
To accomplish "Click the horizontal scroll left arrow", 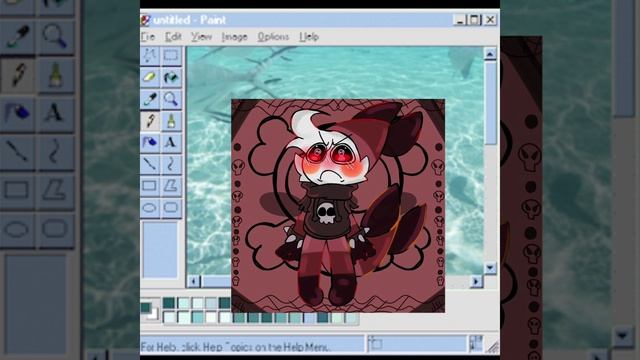I will pos(193,281).
